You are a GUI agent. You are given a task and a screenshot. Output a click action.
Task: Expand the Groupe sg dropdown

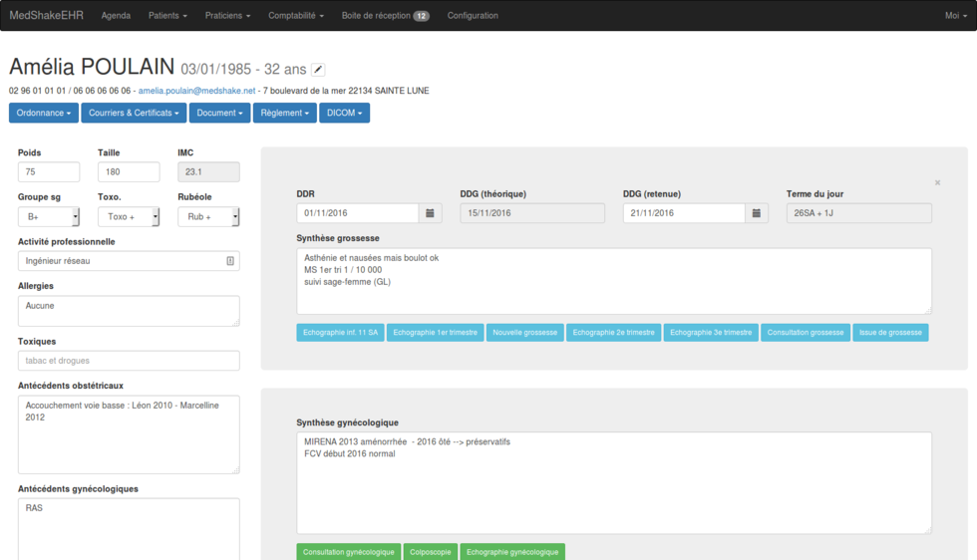click(x=49, y=217)
